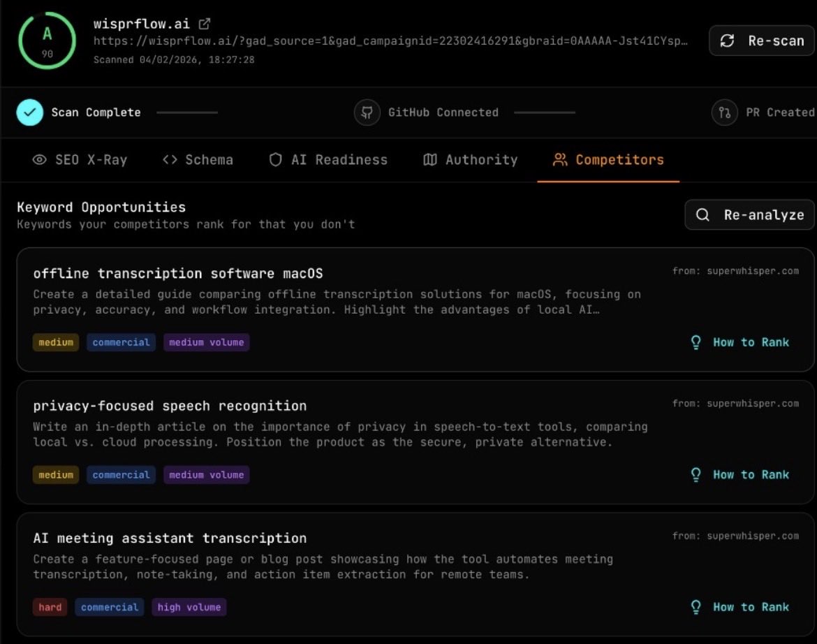Click 'from: superwhisper.com' on privacy-focused speech card

pyautogui.click(x=735, y=403)
